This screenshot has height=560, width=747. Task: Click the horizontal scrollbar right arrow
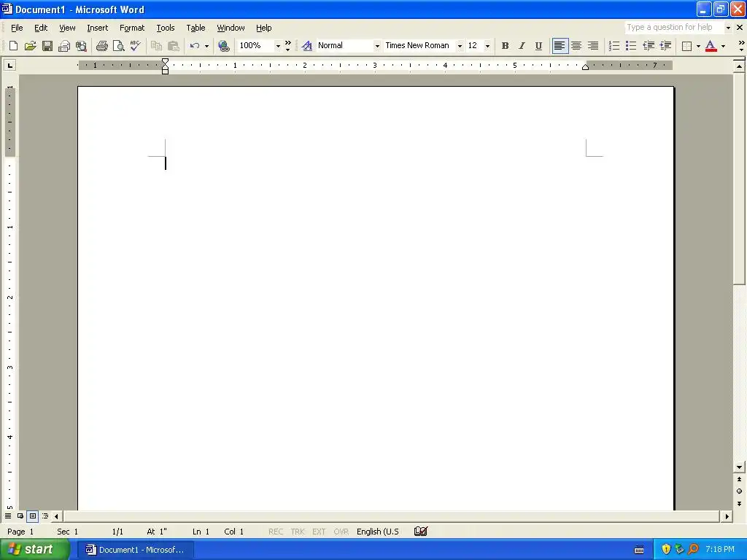pyautogui.click(x=727, y=516)
